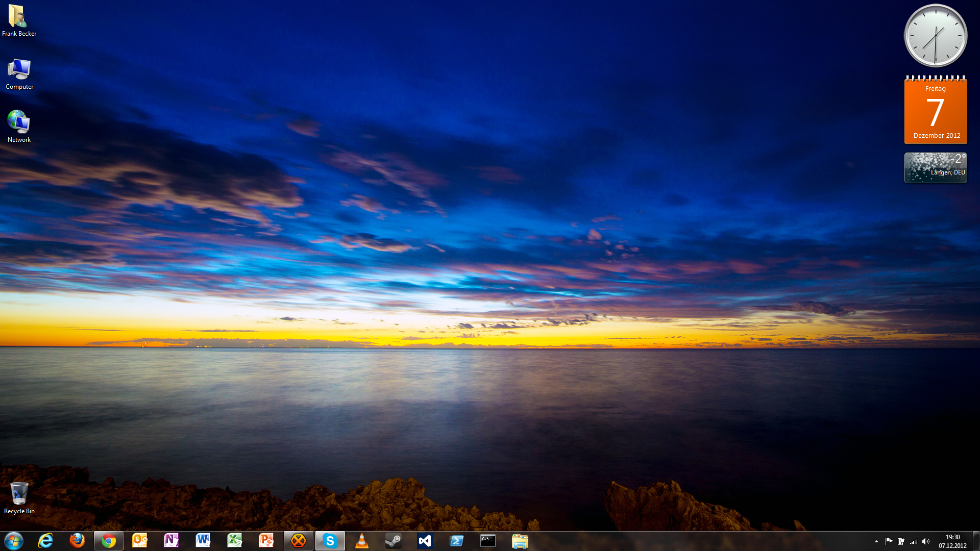Launch OneNote from the taskbar
The height and width of the screenshot is (551, 980).
tap(171, 540)
